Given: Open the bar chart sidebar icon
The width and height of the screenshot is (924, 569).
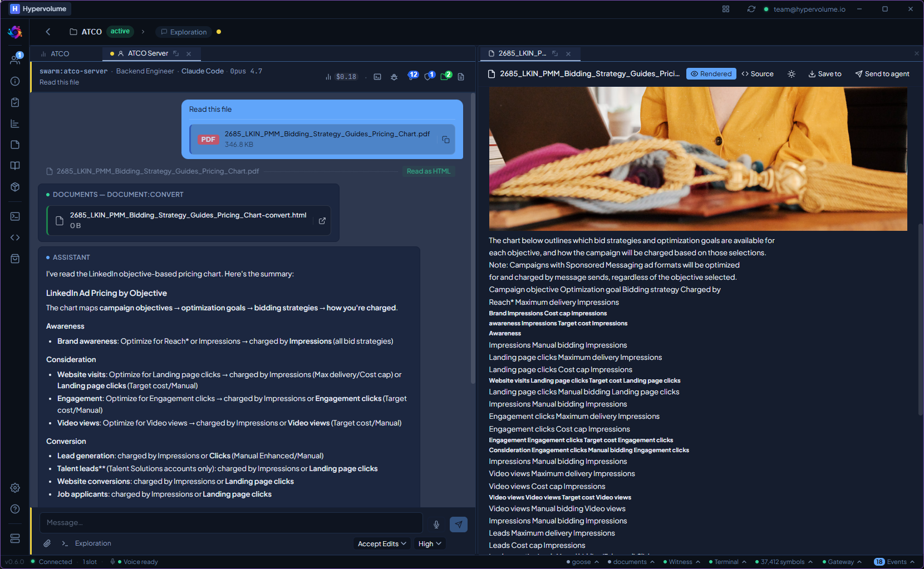Looking at the screenshot, I should 15,123.
